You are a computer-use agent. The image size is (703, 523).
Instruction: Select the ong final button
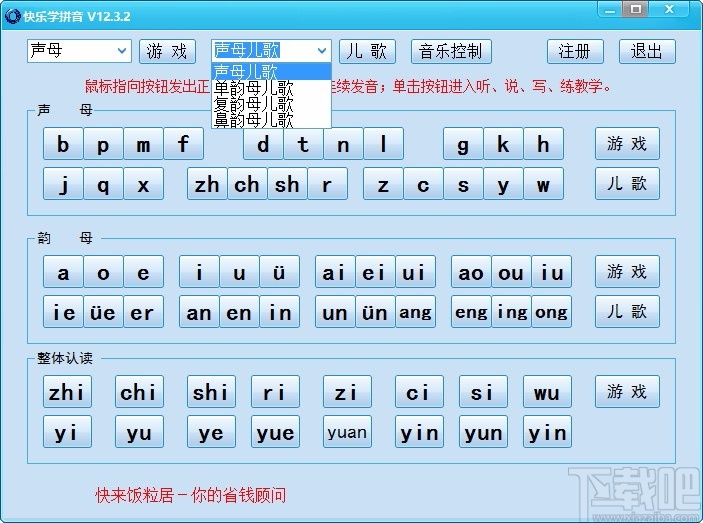(x=551, y=311)
